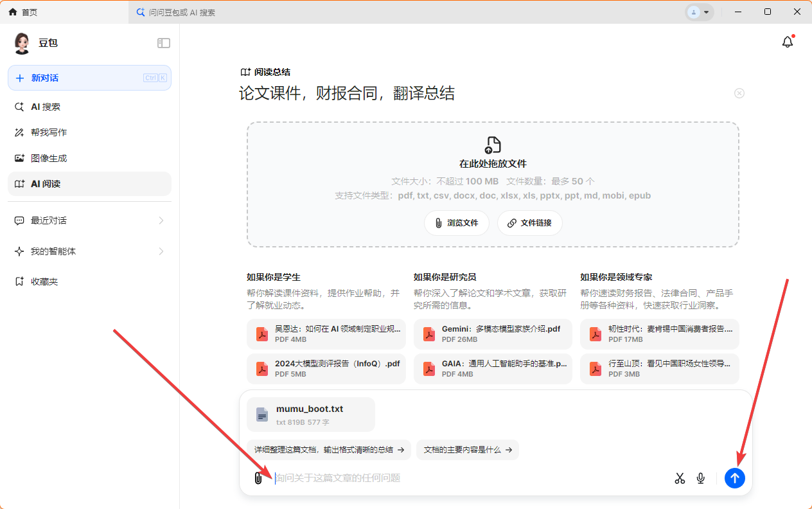Viewport: 812px width, 509px height.
Task: Start a new chat with 新对话
Action: coord(89,78)
